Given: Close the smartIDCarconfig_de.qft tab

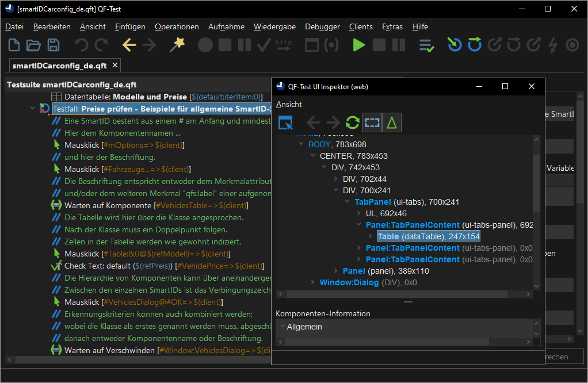Looking at the screenshot, I should pos(115,65).
